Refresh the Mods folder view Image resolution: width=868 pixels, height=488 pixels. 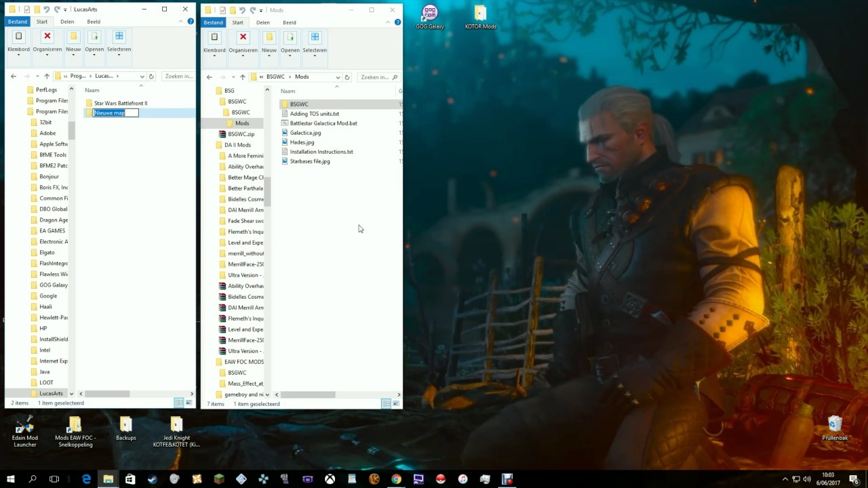[x=347, y=77]
